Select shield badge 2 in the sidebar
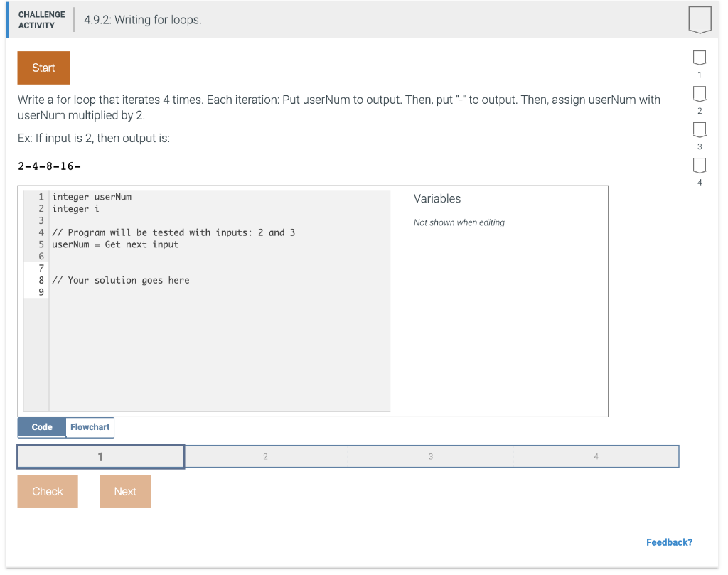Screen dimensions: 728x575 (x=699, y=94)
